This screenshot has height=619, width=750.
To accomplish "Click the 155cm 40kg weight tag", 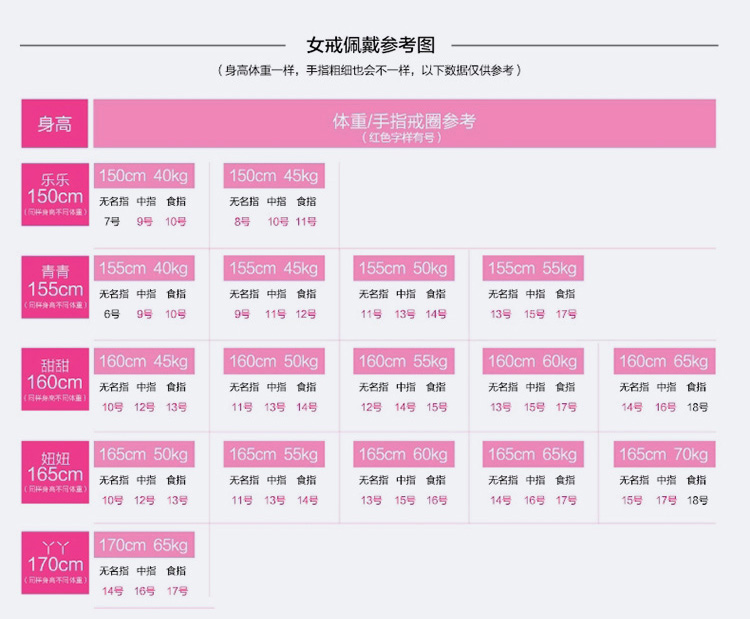I will click(x=143, y=268).
